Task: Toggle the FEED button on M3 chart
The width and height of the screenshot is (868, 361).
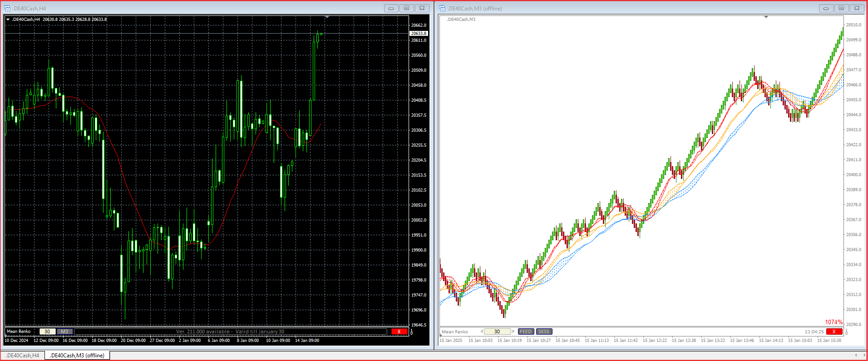Action: pos(526,331)
